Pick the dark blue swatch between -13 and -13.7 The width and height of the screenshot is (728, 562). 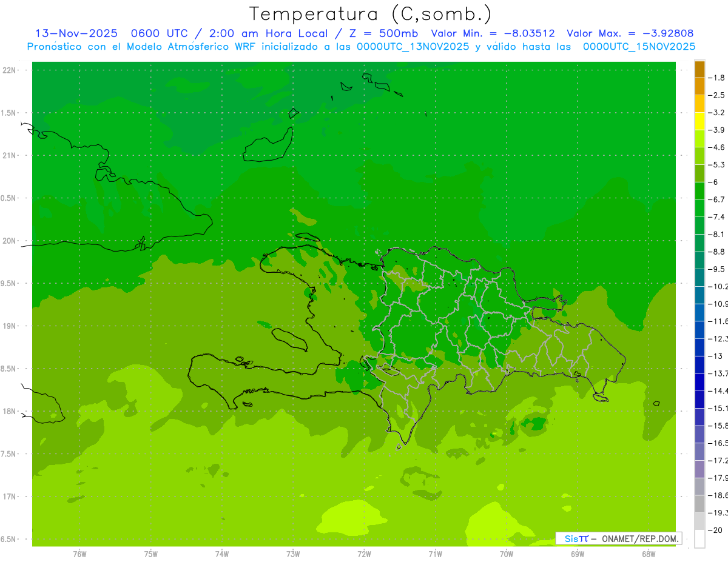[x=700, y=365]
